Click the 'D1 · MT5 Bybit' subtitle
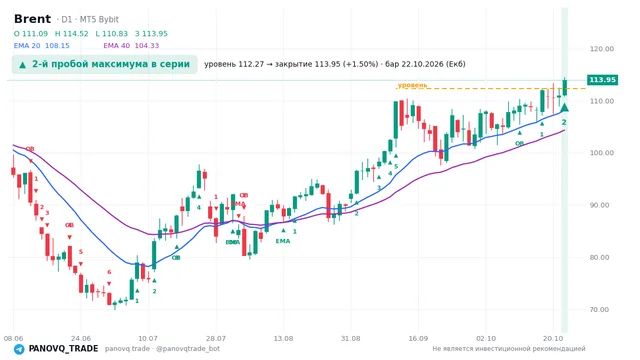This screenshot has width=640, height=360. coord(90,20)
